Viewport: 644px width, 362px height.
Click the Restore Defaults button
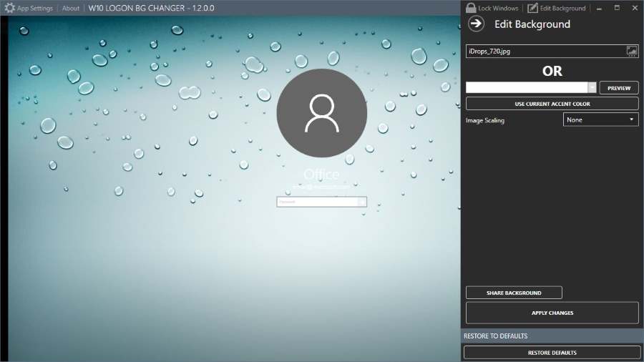tap(552, 352)
